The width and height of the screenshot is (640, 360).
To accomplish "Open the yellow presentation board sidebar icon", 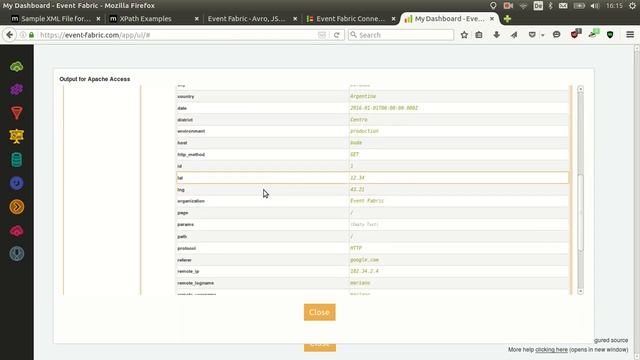I will click(17, 136).
